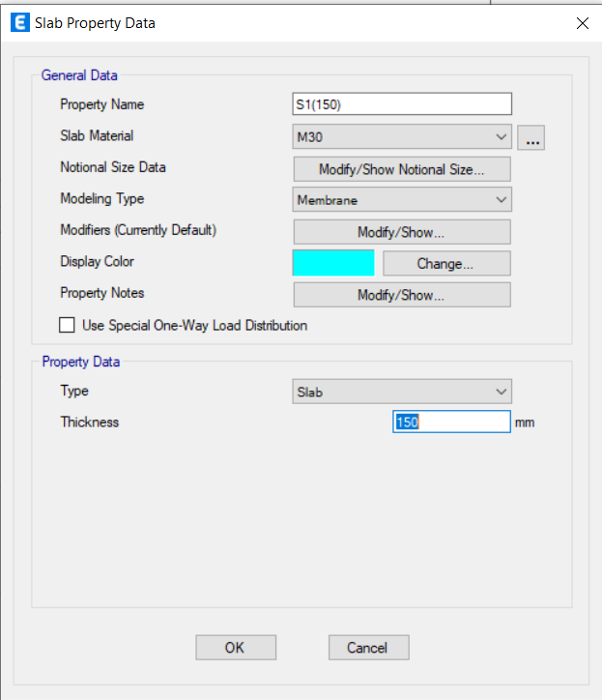Open the Type dropdown showing Slab
Screen dimensions: 602x700
402,392
